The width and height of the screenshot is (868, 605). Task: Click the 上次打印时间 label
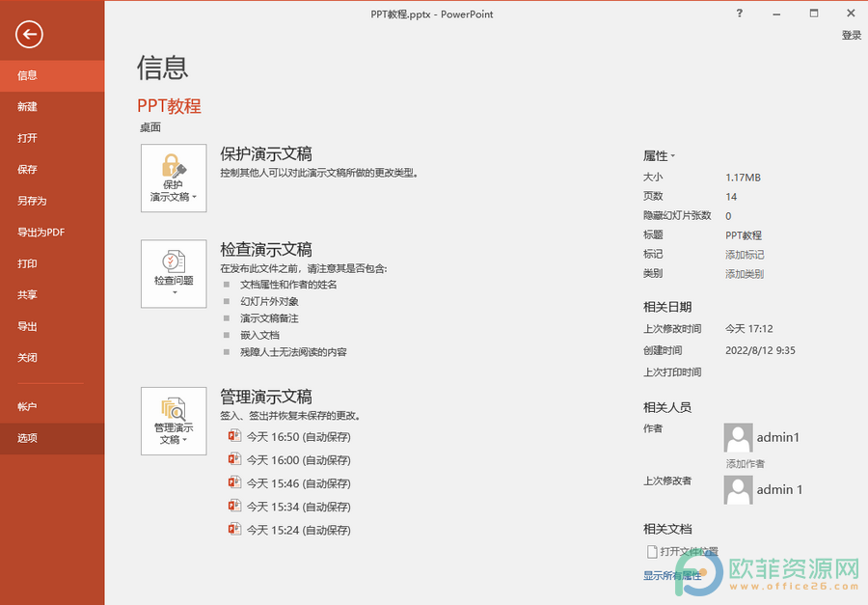click(672, 372)
